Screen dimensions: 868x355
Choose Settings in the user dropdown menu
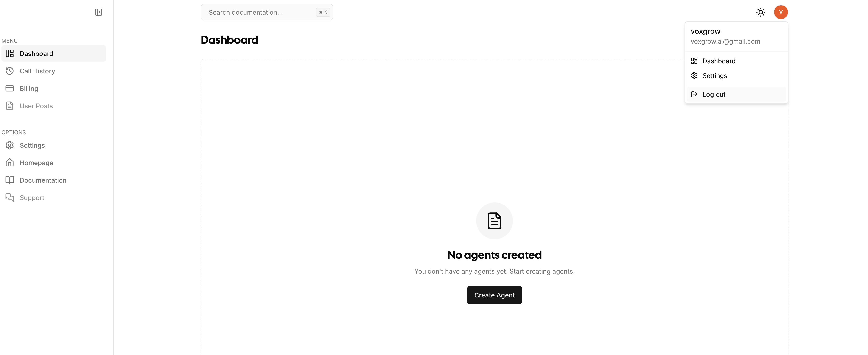[736, 75]
